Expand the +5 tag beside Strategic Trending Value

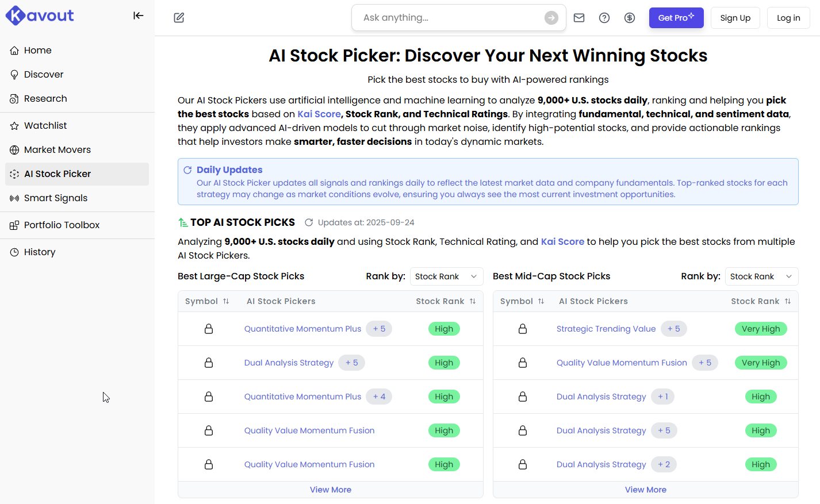pyautogui.click(x=673, y=329)
